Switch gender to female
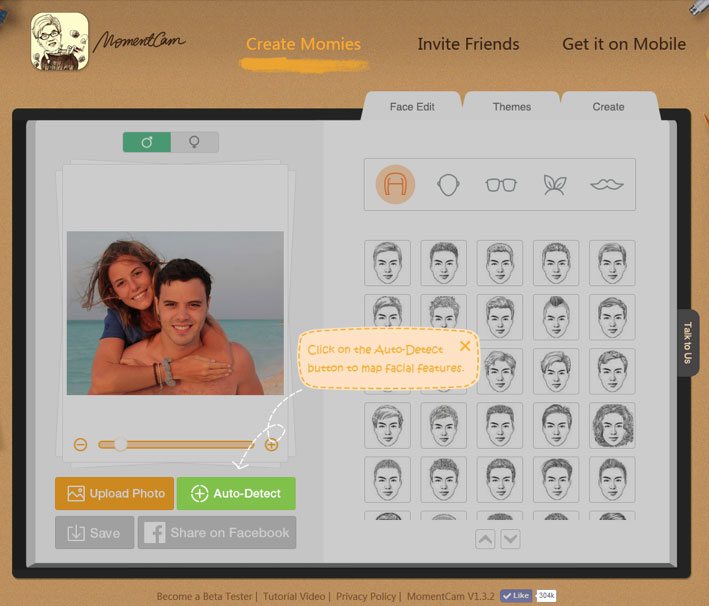709x606 pixels. coord(195,142)
